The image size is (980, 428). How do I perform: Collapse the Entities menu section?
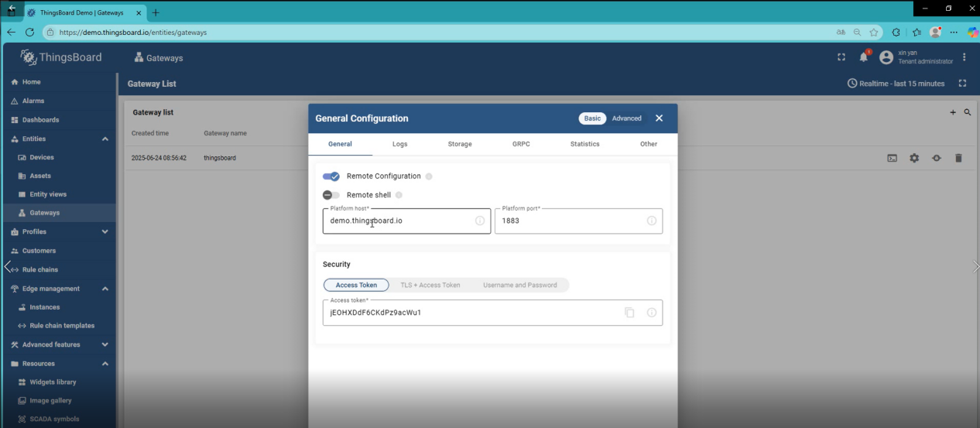point(105,139)
